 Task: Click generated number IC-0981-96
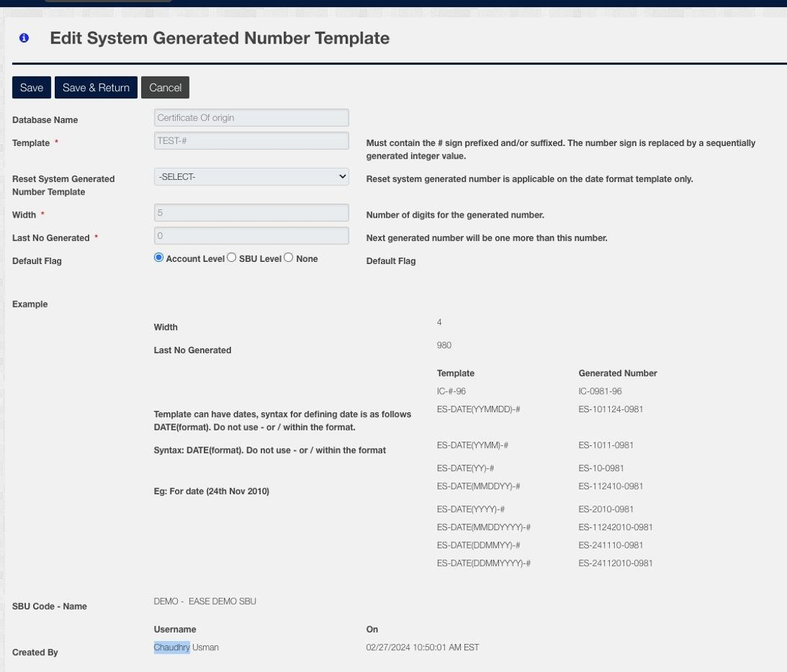coord(600,391)
